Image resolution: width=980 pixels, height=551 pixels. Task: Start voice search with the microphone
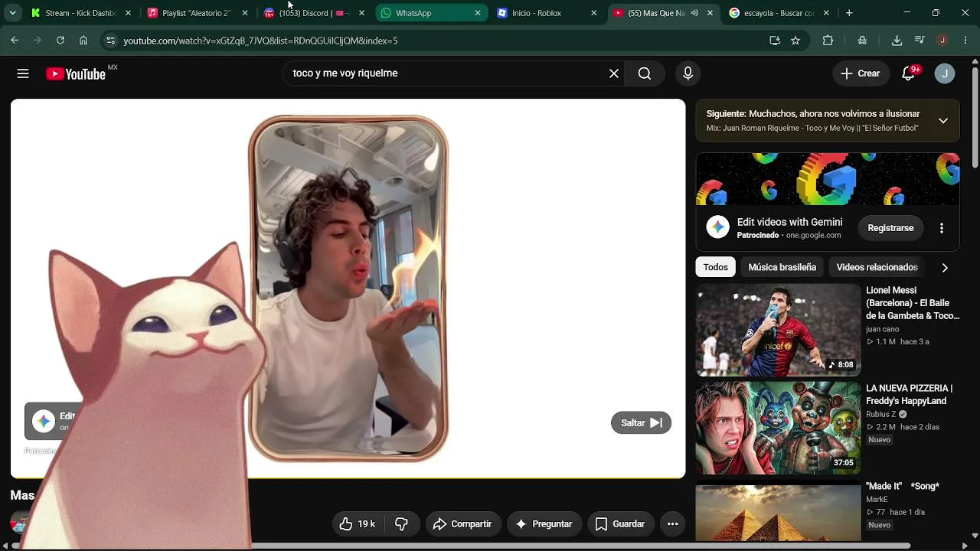pos(688,73)
